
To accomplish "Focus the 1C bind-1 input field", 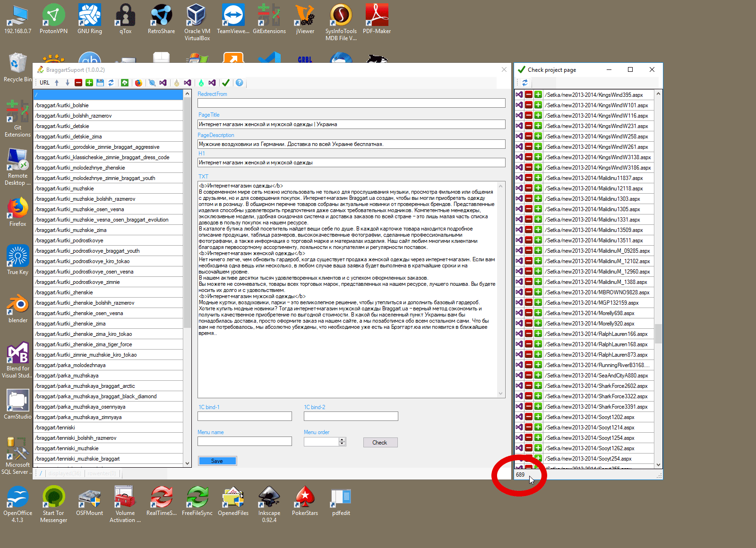I will [x=245, y=416].
